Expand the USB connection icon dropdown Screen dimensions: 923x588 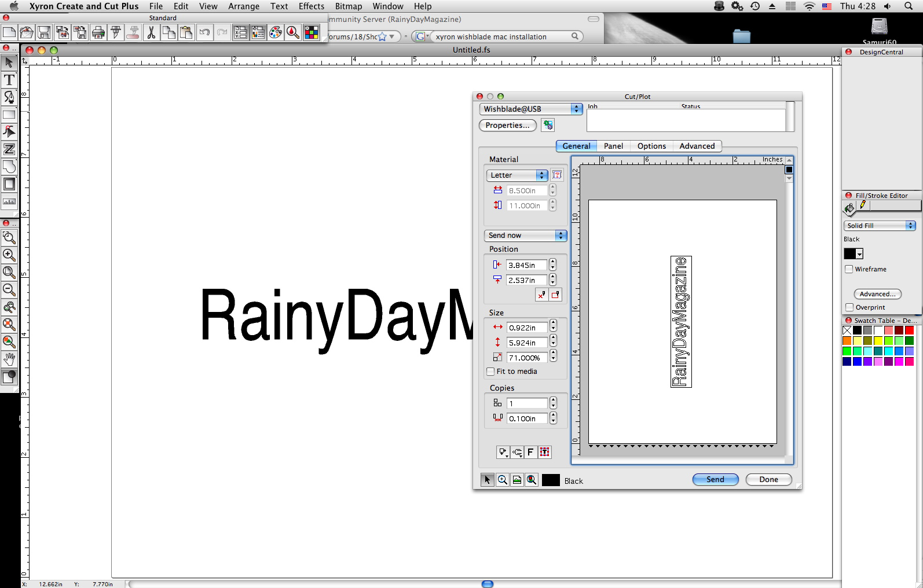[x=517, y=453]
